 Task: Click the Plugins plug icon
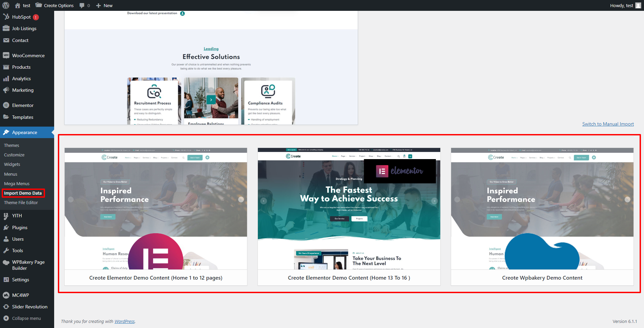(x=6, y=227)
